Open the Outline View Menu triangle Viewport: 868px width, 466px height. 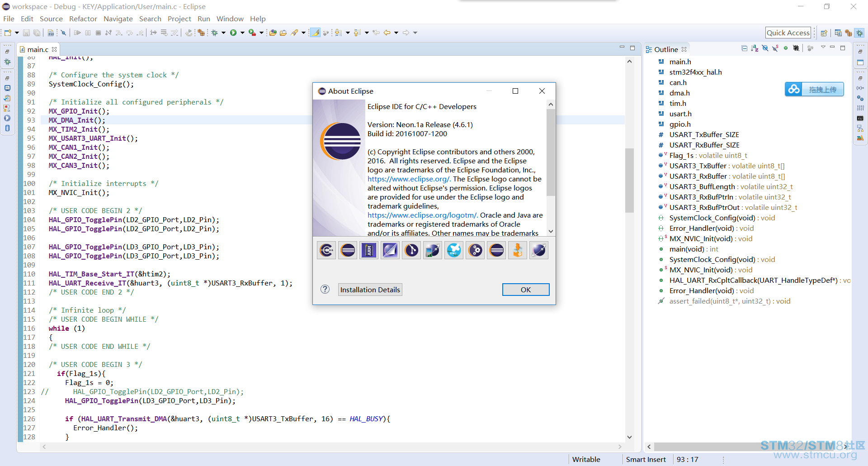(x=823, y=48)
